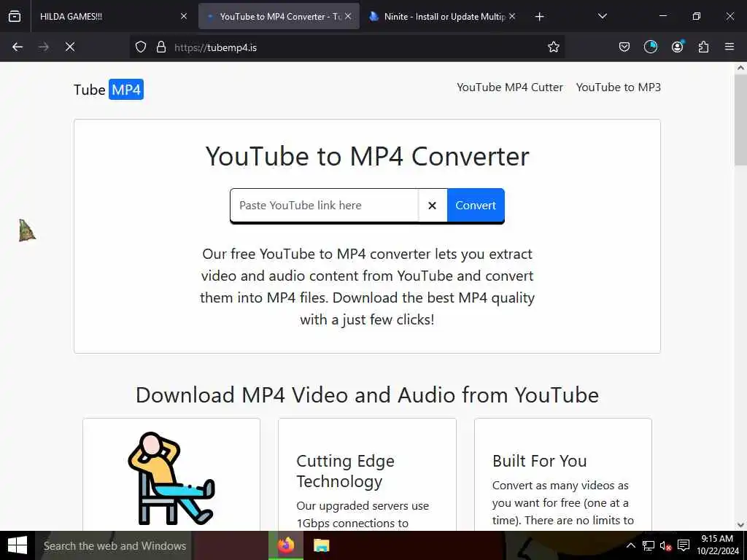The width and height of the screenshot is (747, 560).
Task: Click the Tube MP4 logo
Action: click(x=109, y=90)
